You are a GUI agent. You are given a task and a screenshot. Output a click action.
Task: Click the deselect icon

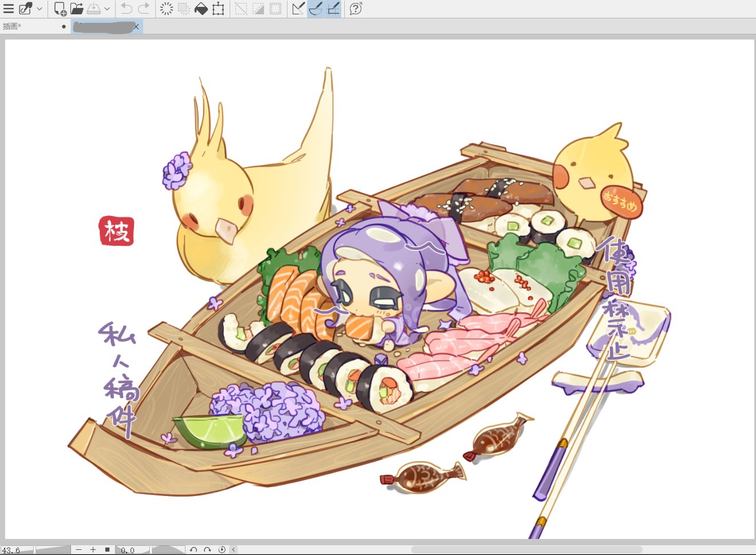coord(241,9)
